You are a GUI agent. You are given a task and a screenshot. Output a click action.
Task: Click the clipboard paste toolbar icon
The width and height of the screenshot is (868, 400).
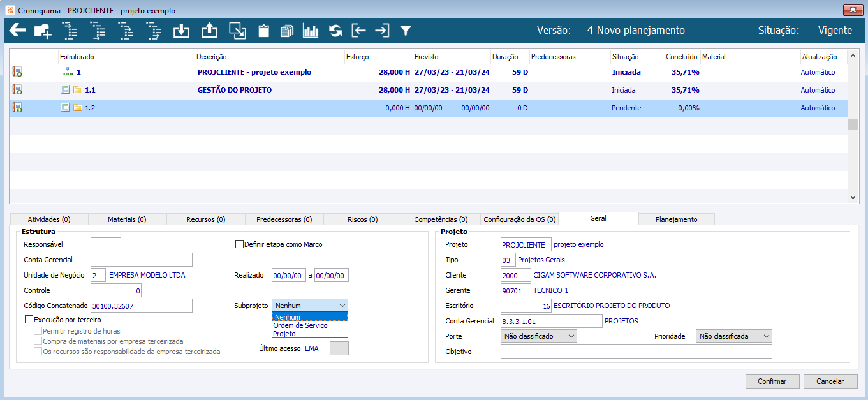tap(263, 31)
